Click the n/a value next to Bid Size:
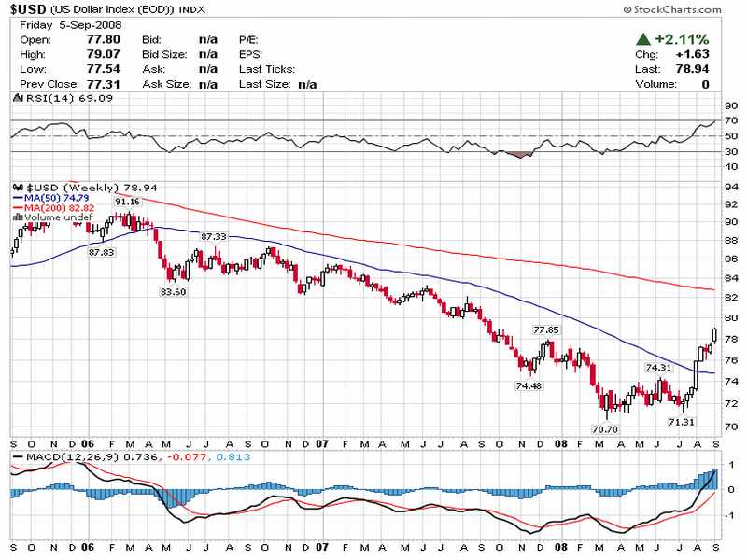 pyautogui.click(x=207, y=54)
